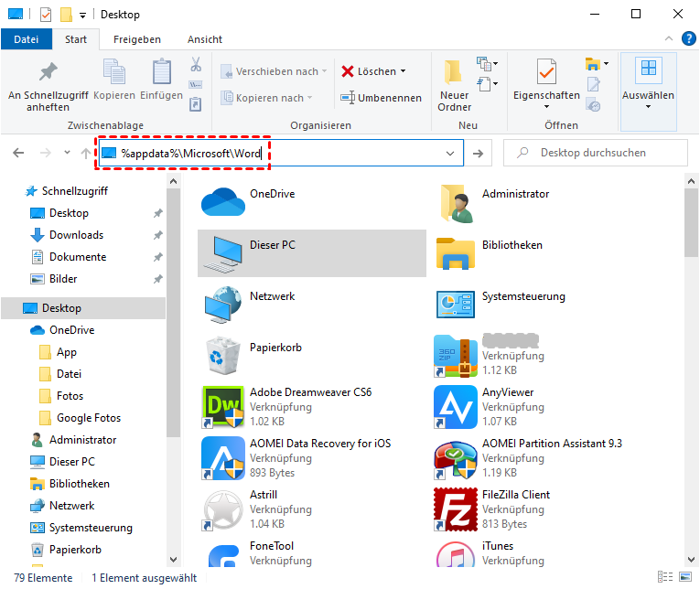The height and width of the screenshot is (589, 700).
Task: Select Systemsteuerung in the navigation pane
Action: pyautogui.click(x=91, y=528)
